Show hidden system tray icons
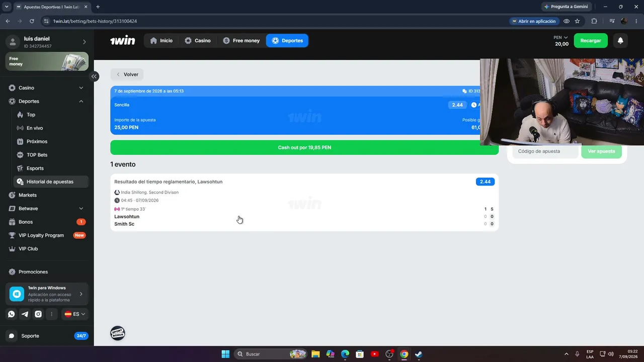This screenshot has height=362, width=644. [x=566, y=354]
